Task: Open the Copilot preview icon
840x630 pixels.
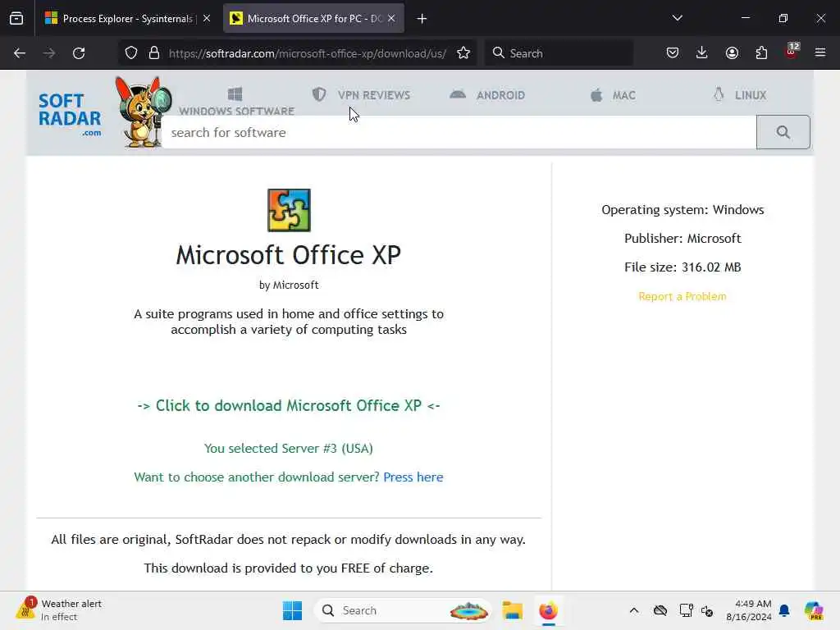Action: (814, 610)
